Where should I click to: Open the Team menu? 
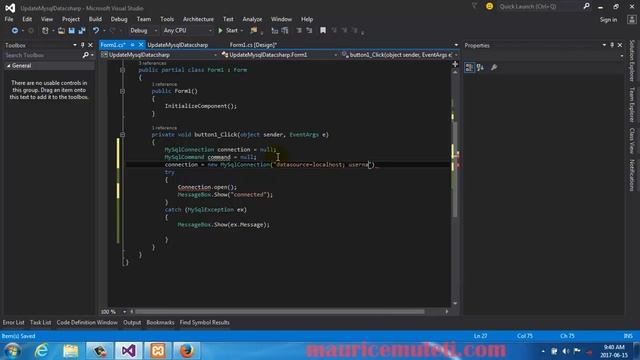click(x=144, y=19)
